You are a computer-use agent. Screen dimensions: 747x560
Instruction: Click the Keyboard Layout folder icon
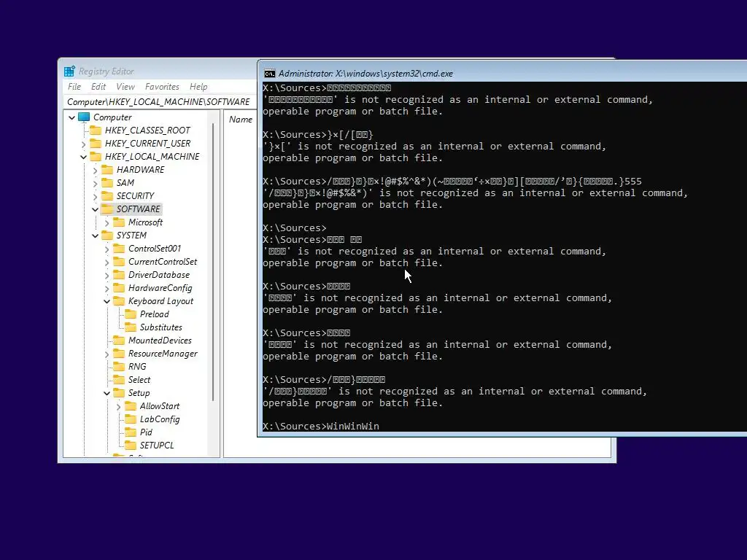coord(119,301)
